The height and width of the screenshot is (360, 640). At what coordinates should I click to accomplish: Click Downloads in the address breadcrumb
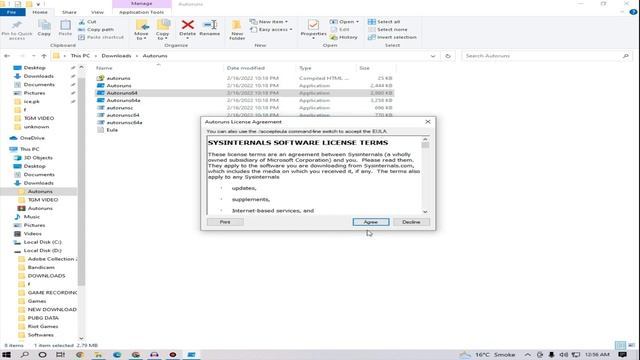pos(116,56)
